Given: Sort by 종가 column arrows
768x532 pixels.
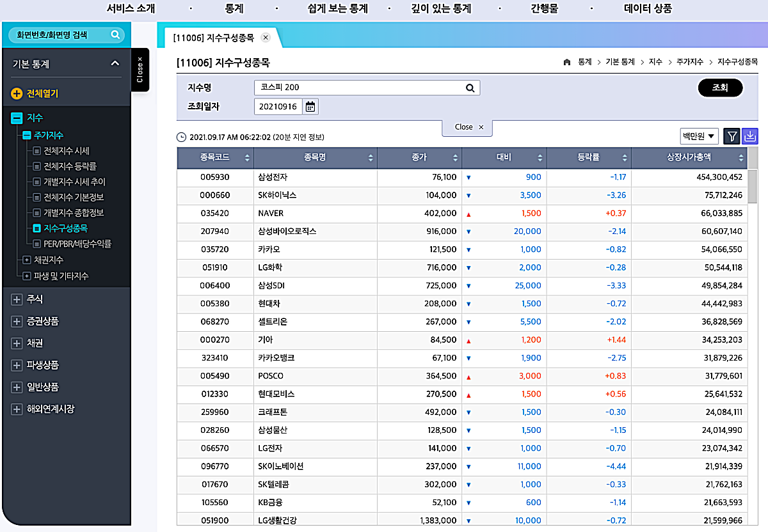Looking at the screenshot, I should 455,158.
